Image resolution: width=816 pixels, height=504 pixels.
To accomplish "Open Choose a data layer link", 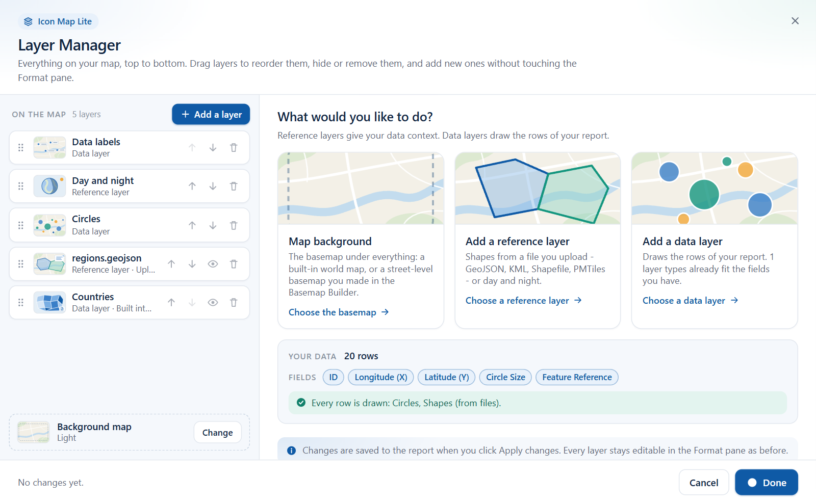I will tap(691, 301).
